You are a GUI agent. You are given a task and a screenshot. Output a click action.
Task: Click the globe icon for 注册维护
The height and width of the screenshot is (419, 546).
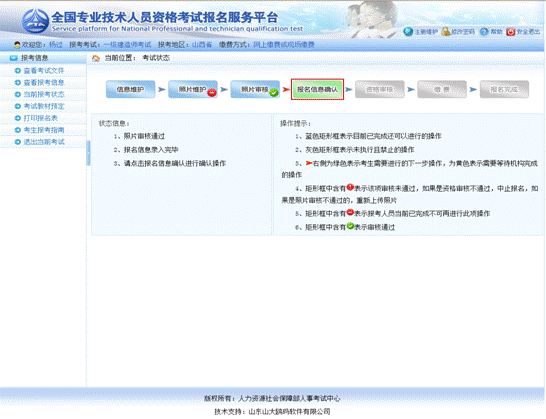tap(408, 32)
